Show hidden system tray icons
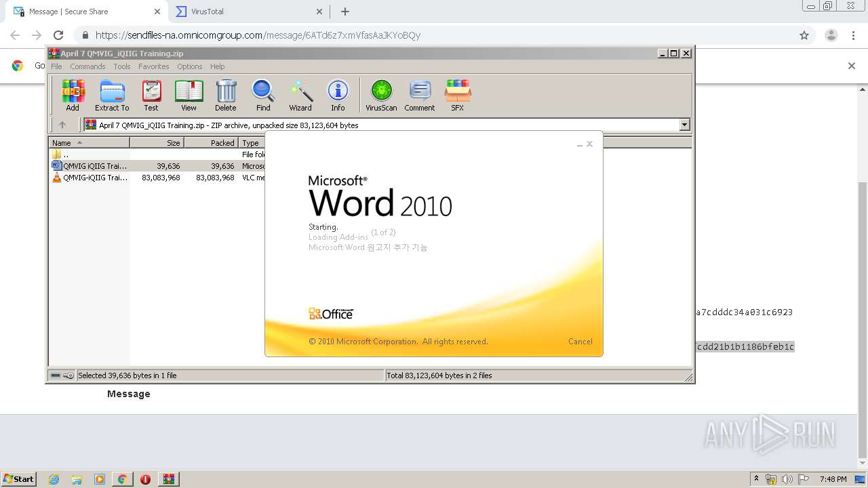The image size is (868, 488). [x=756, y=479]
